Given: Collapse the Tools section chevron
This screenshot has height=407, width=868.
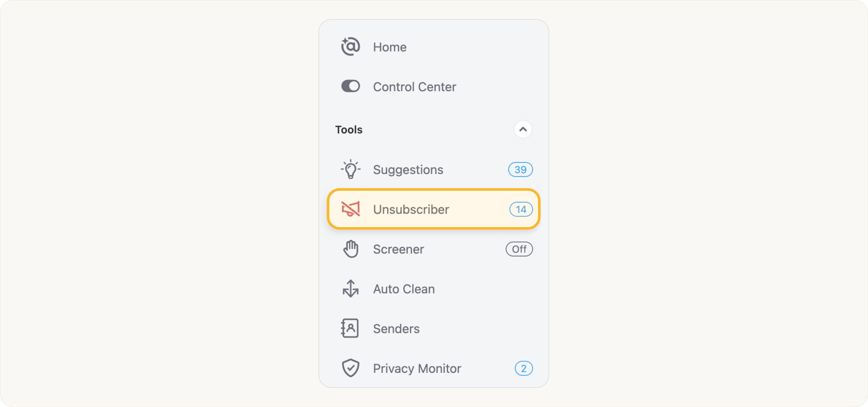Looking at the screenshot, I should click(523, 129).
